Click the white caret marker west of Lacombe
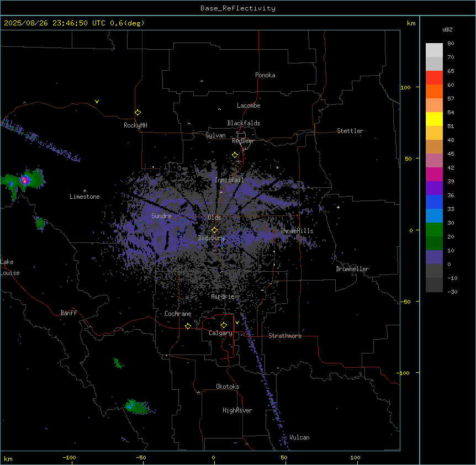The image size is (476, 465). point(219,109)
